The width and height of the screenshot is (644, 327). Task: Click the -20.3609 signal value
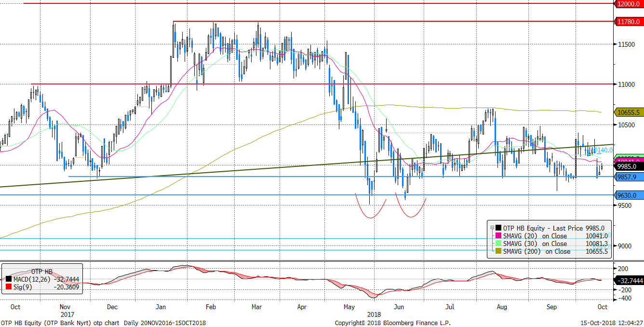pos(66,287)
